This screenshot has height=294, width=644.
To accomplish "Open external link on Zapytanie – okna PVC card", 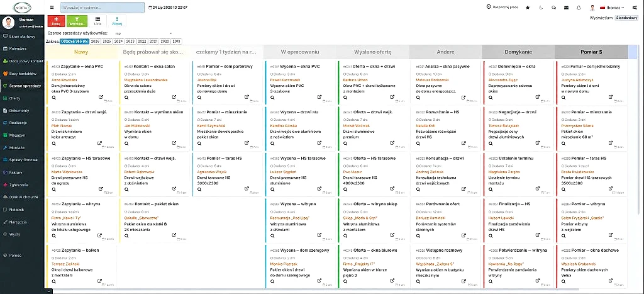I will tap(100, 97).
